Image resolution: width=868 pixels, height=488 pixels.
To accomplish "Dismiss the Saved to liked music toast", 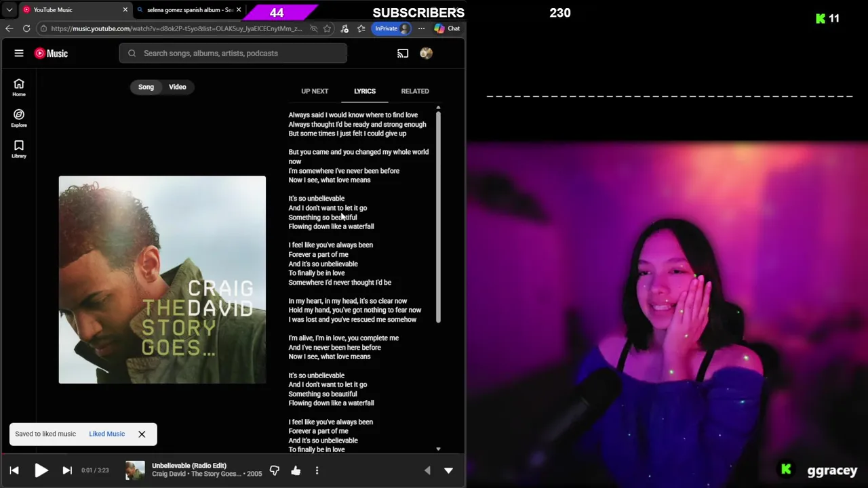I will 142,434.
